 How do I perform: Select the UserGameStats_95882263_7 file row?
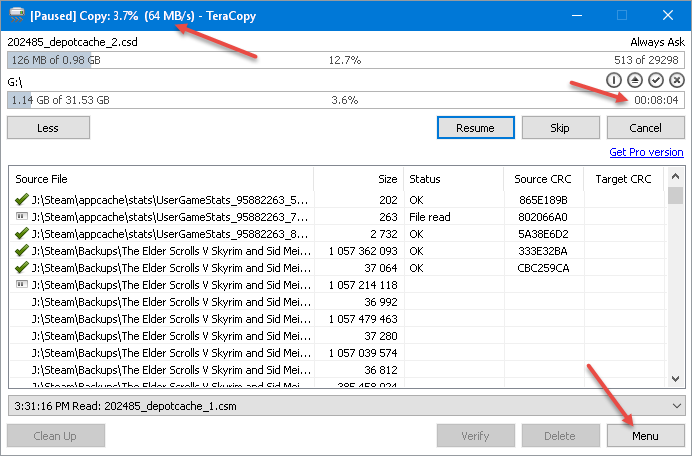337,217
